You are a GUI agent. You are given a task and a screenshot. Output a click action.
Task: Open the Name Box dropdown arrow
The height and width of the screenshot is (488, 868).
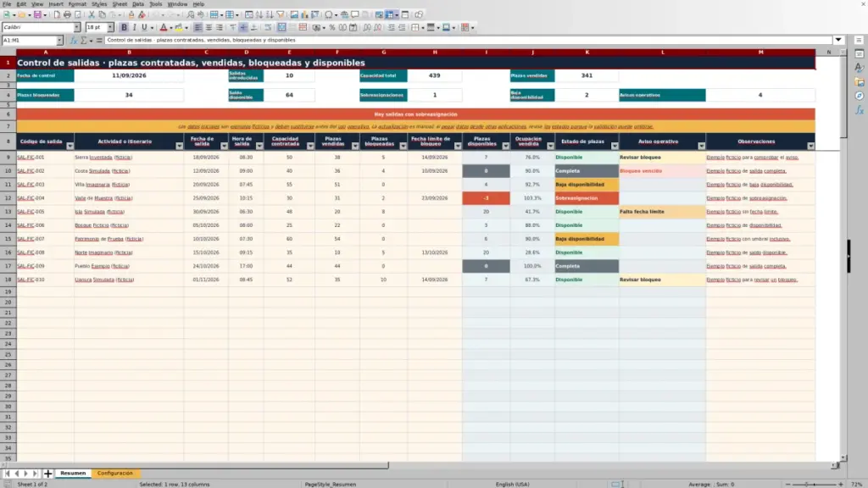pyautogui.click(x=59, y=41)
